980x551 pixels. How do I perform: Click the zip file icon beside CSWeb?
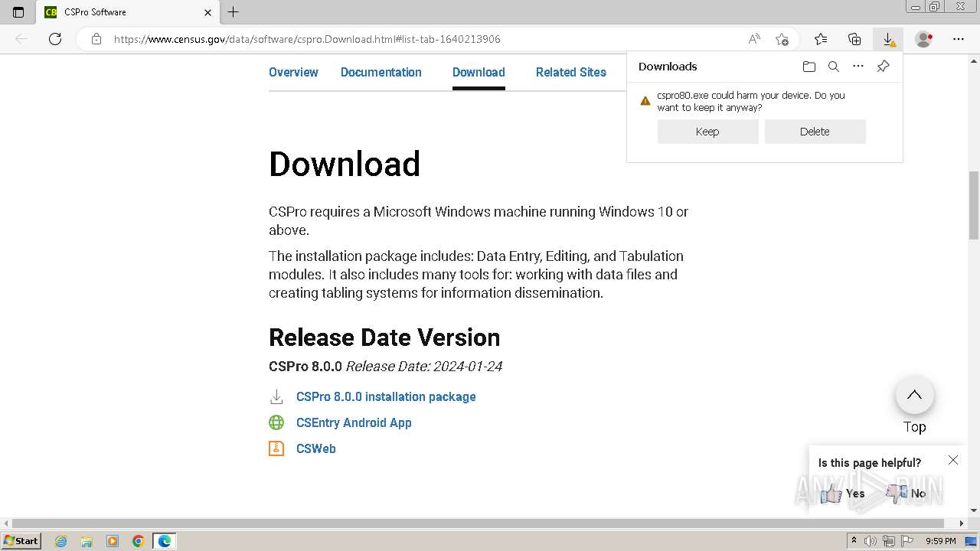point(276,448)
